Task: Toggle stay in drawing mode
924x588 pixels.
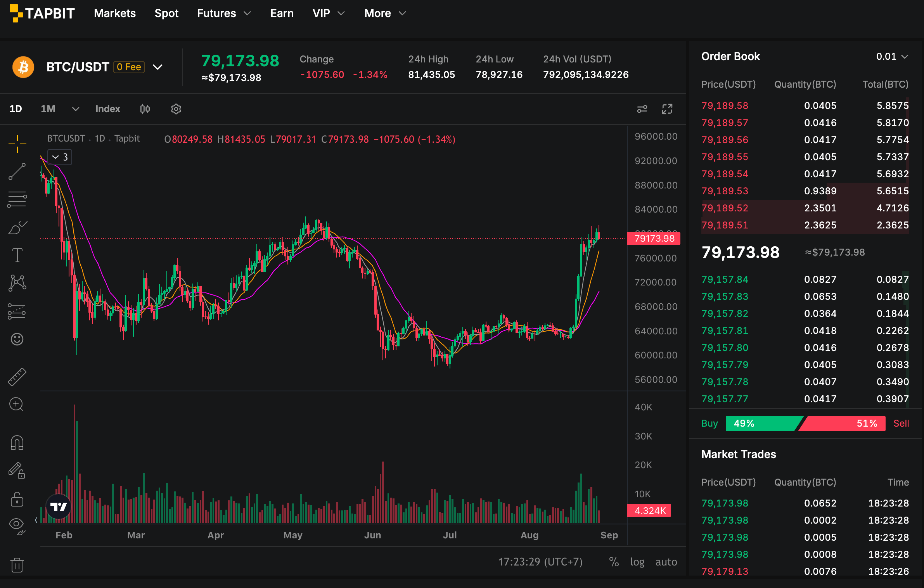Action: pyautogui.click(x=17, y=470)
